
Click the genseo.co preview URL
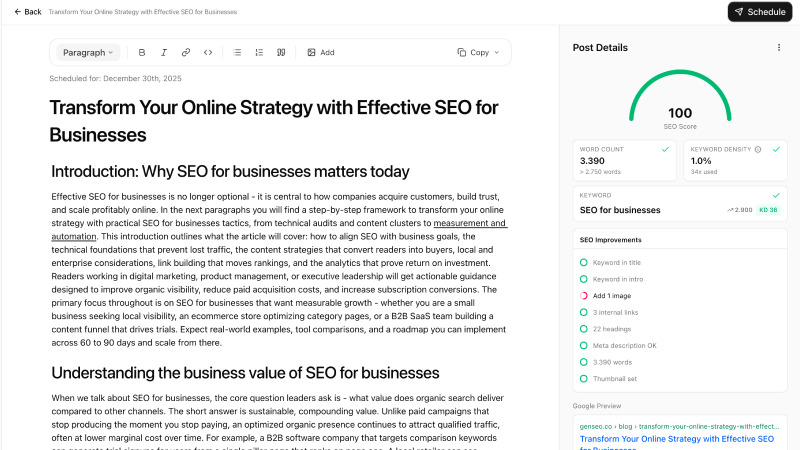[679, 426]
